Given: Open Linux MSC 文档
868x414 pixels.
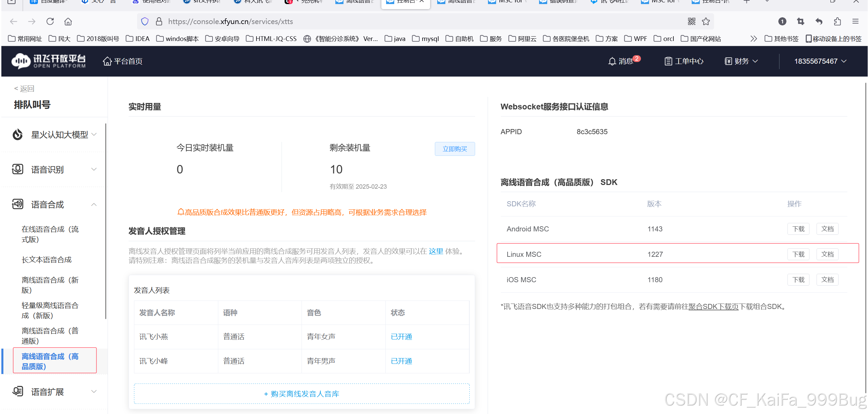Looking at the screenshot, I should point(827,254).
